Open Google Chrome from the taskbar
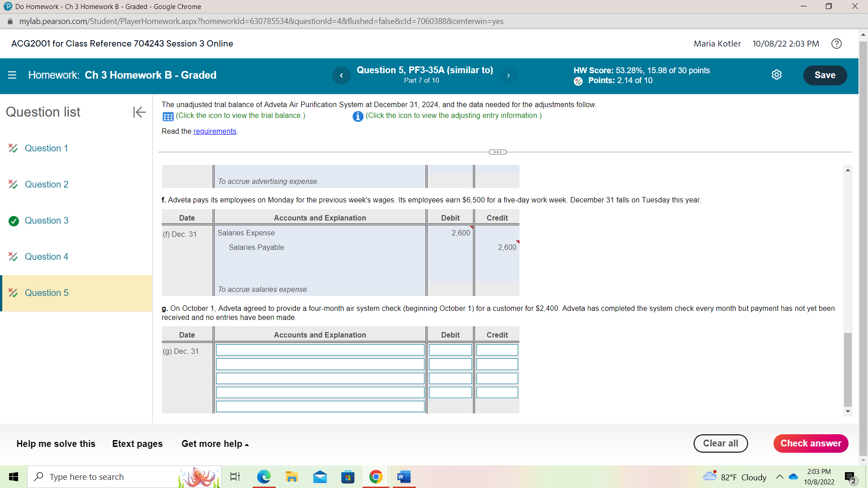The image size is (868, 488). 376,477
